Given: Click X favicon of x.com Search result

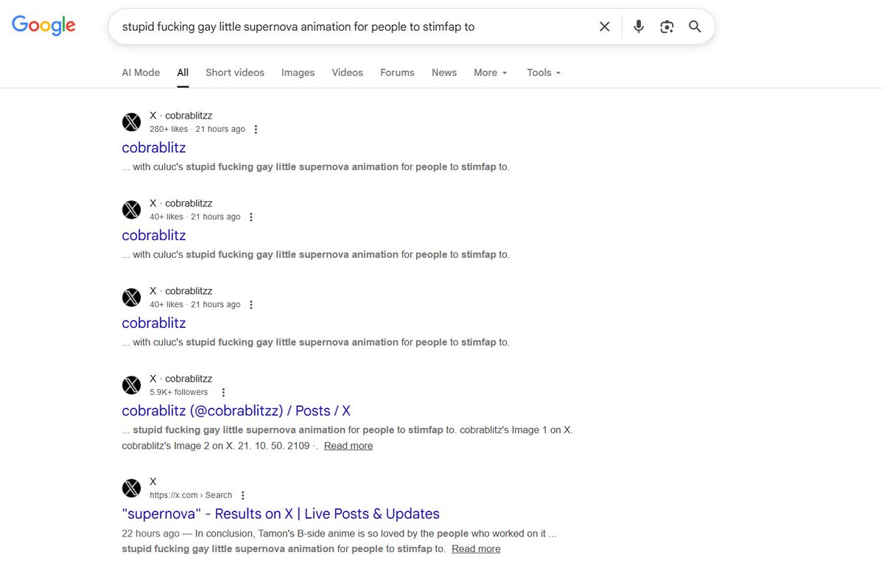Looking at the screenshot, I should click(131, 488).
